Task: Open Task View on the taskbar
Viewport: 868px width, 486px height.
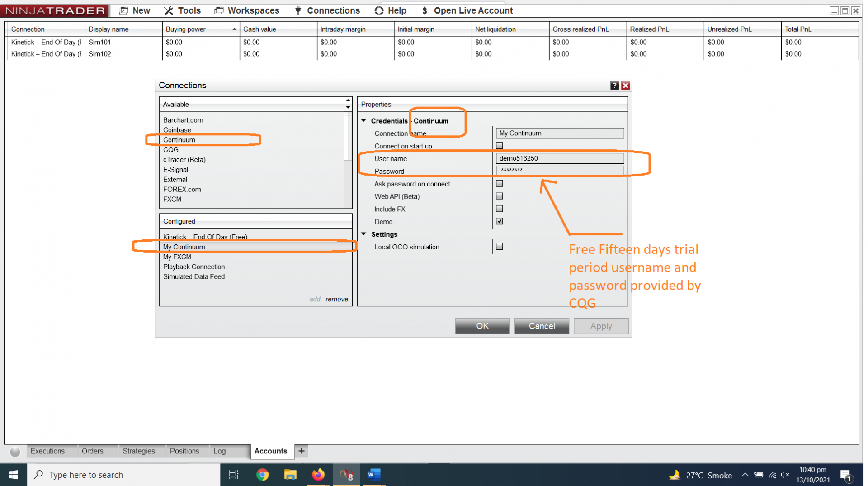Action: 234,475
